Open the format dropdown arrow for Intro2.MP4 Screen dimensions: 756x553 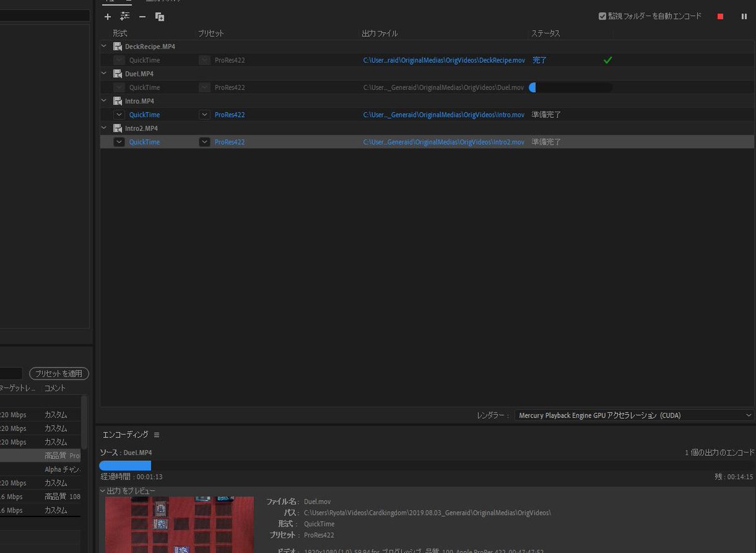pos(119,142)
